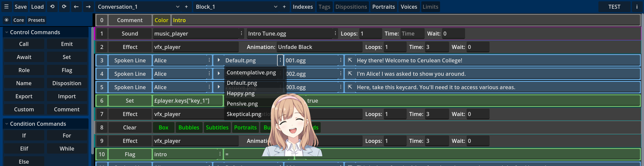Click the info 'i' icon
Viewport: 644px width, 166px height.
[637, 7]
